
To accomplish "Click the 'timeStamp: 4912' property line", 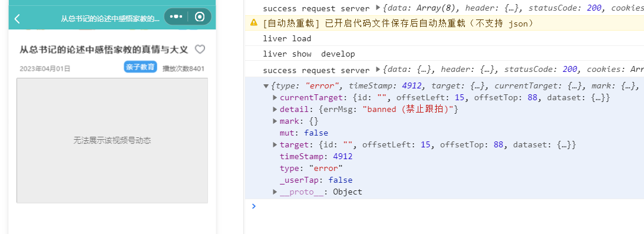I will (316, 156).
